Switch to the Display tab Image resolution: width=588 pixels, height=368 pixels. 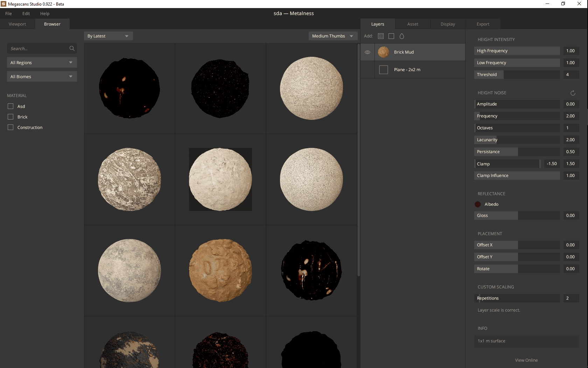click(448, 24)
